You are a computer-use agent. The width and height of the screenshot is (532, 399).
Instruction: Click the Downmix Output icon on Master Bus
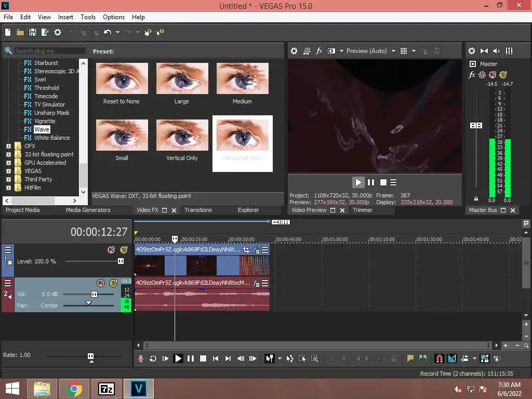(x=484, y=51)
